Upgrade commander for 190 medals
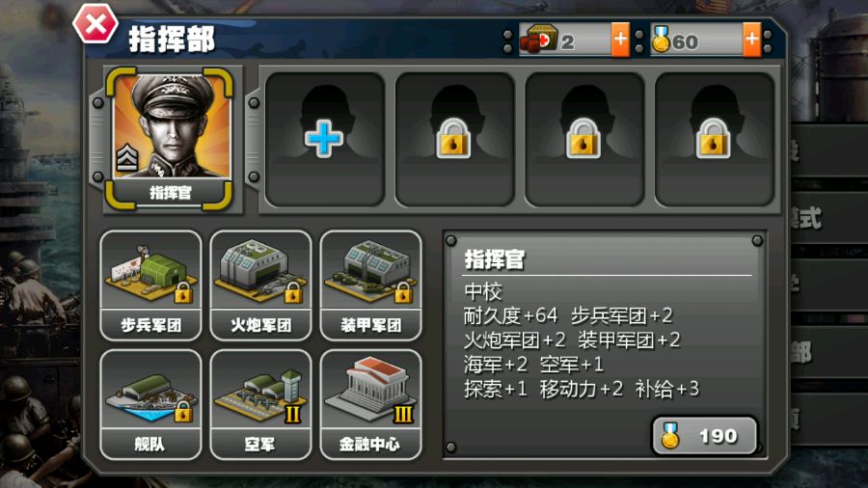 click(704, 436)
